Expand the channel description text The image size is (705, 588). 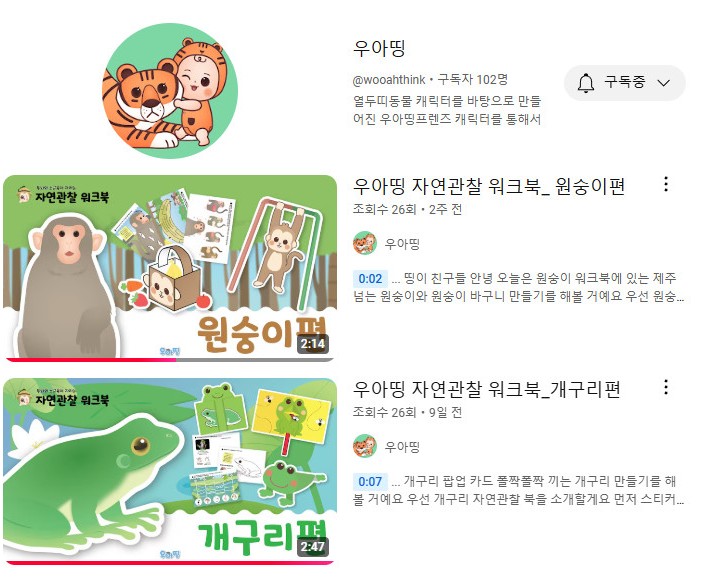coord(446,110)
